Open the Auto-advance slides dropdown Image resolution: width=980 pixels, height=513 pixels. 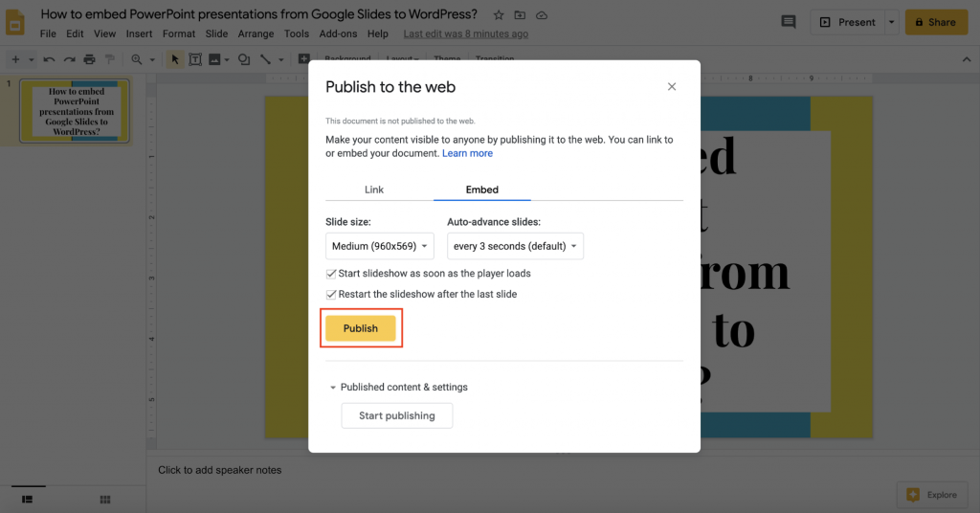pos(515,246)
